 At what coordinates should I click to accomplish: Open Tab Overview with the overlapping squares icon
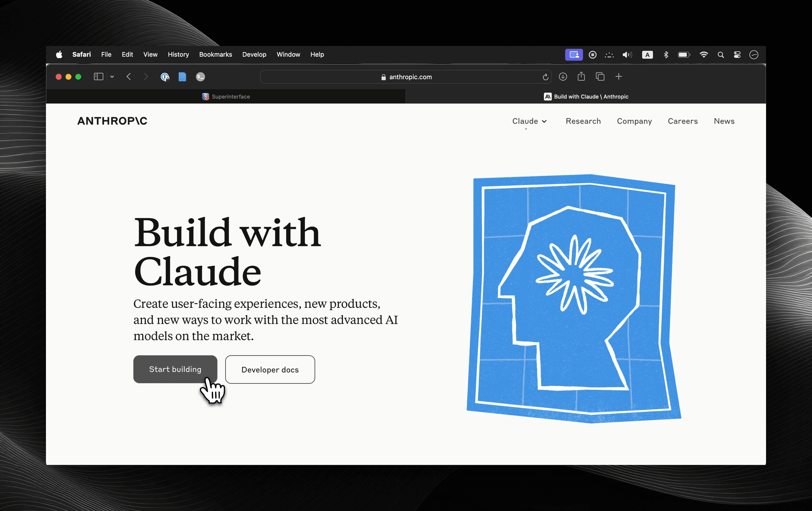coord(600,76)
